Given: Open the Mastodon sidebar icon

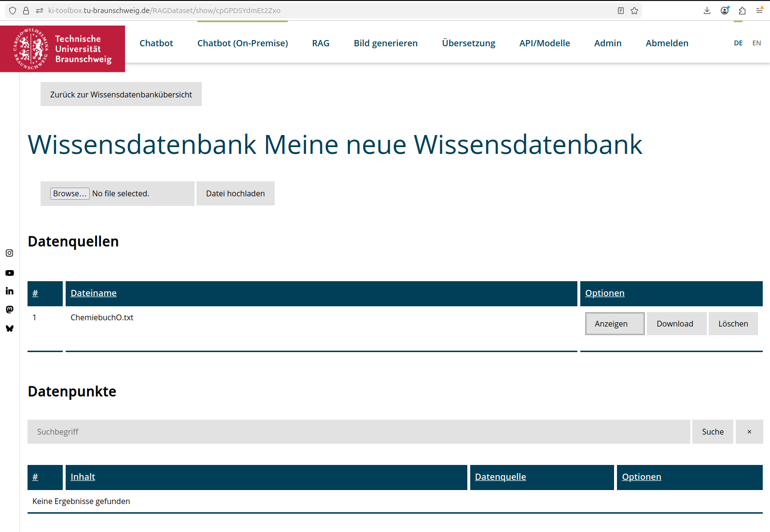Looking at the screenshot, I should [9, 310].
